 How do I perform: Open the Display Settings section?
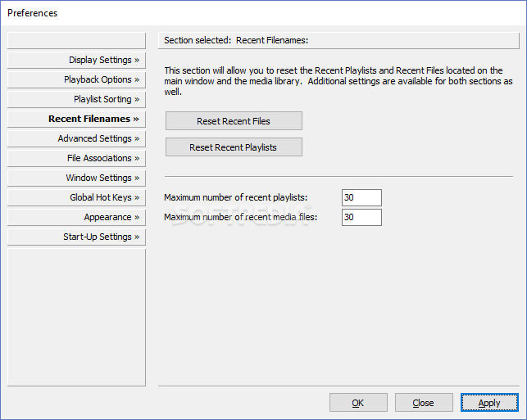click(x=76, y=60)
